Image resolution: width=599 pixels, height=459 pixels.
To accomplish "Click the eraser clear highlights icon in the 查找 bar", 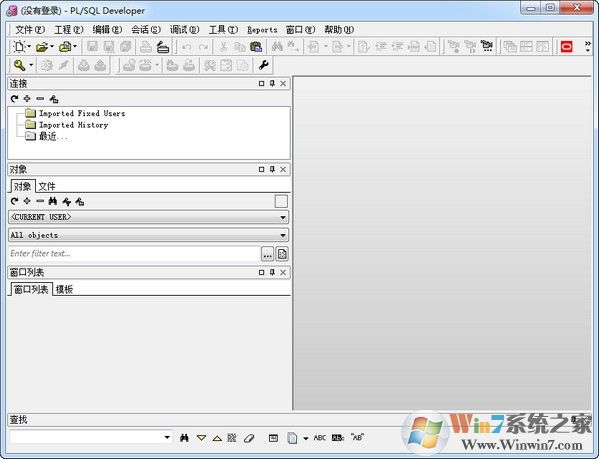I will 249,438.
